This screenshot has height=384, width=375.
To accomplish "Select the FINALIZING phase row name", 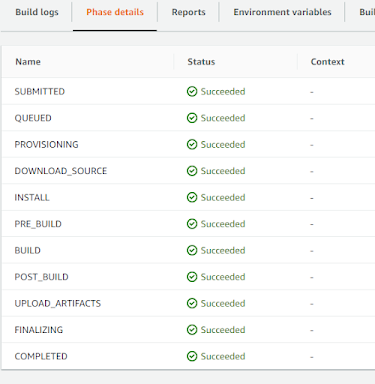I will (x=39, y=330).
